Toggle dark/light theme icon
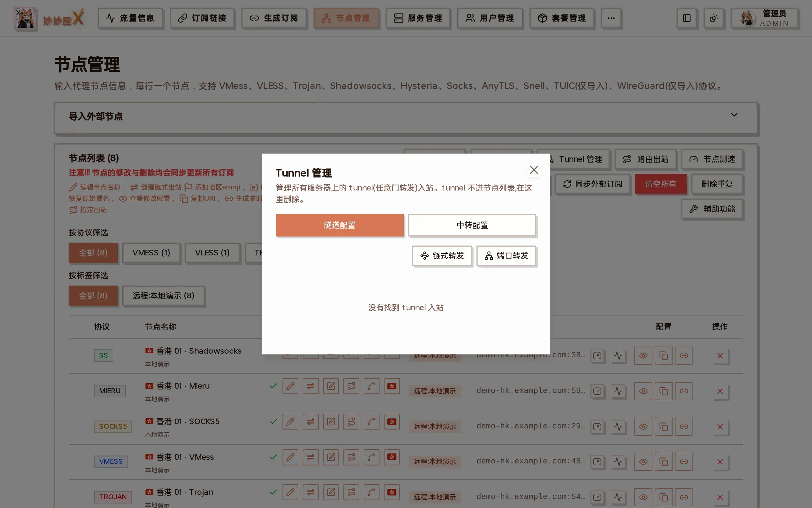The height and width of the screenshot is (508, 812). coord(714,18)
